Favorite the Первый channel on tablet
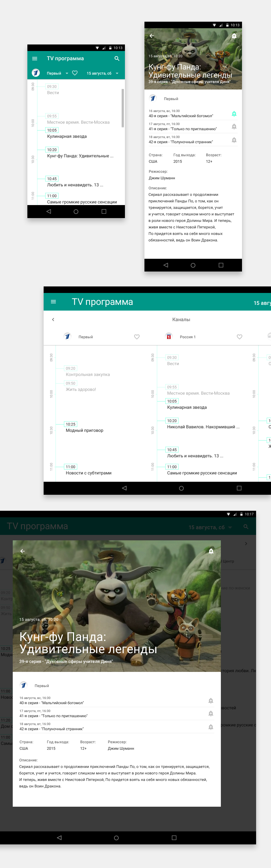271x868 pixels. tap(137, 337)
